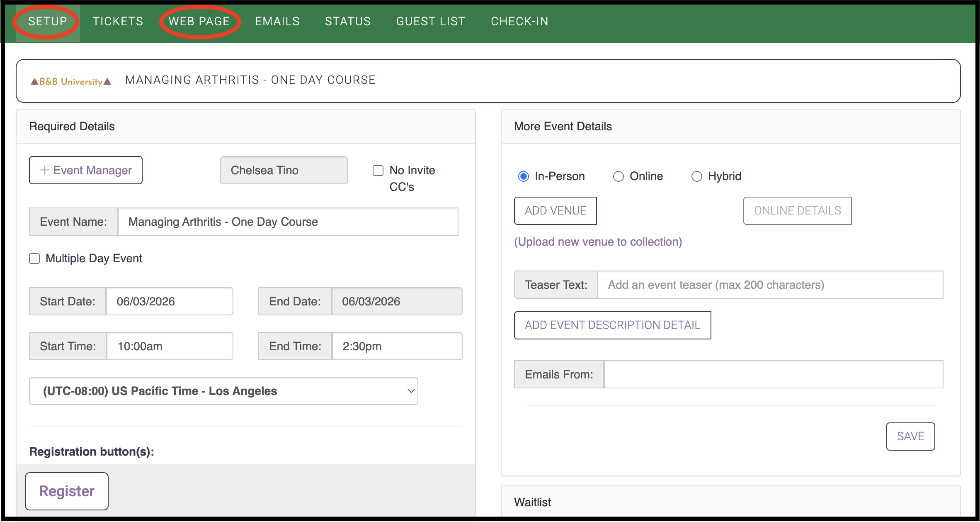Click ADD EVENT DESCRIPTION DETAIL button
Screen dimensions: 980x522
pyautogui.click(x=613, y=325)
